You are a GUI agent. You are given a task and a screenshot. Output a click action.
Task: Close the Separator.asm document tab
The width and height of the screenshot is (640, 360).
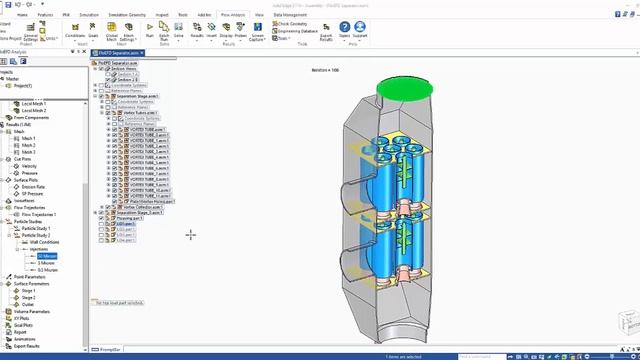(x=142, y=53)
